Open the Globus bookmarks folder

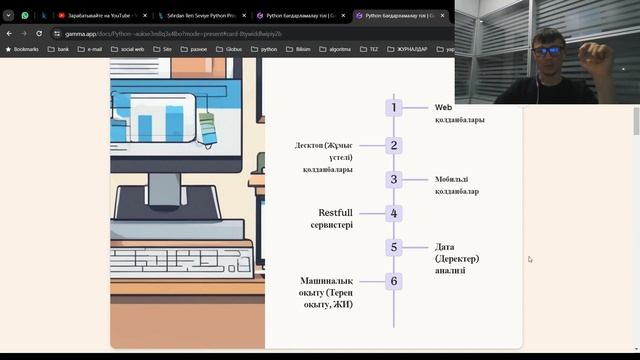[229, 49]
